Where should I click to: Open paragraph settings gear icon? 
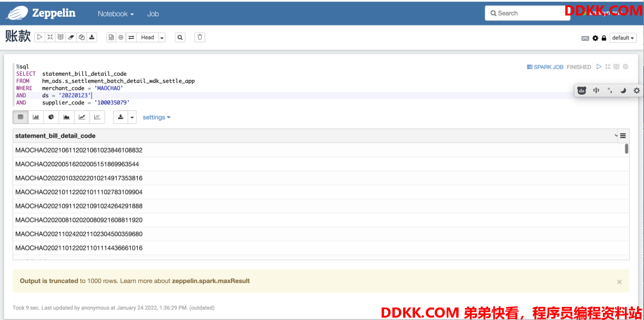(626, 67)
